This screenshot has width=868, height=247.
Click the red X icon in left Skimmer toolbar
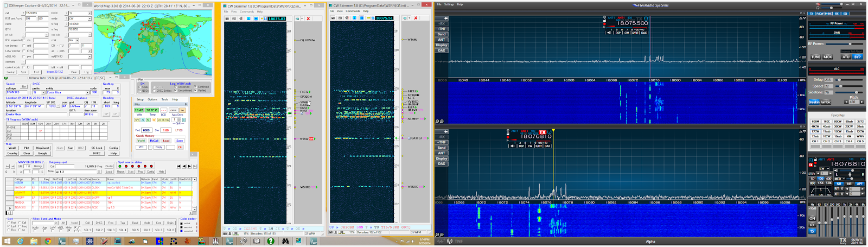coord(309,18)
